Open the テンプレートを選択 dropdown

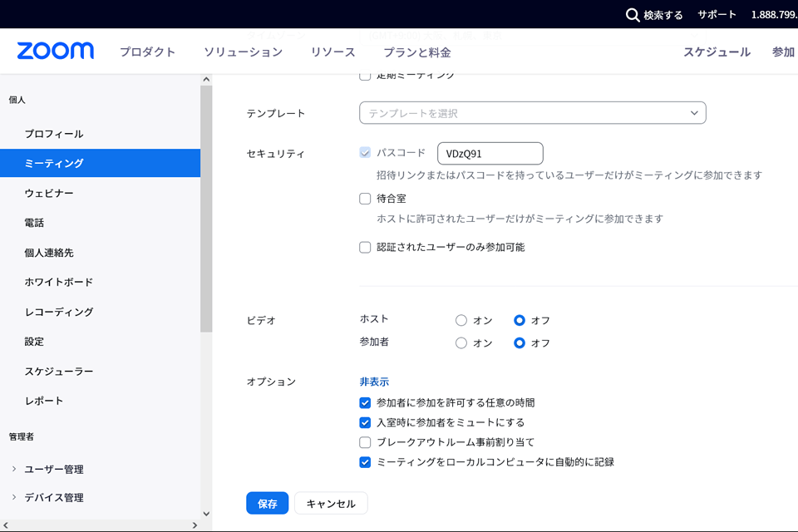[532, 112]
